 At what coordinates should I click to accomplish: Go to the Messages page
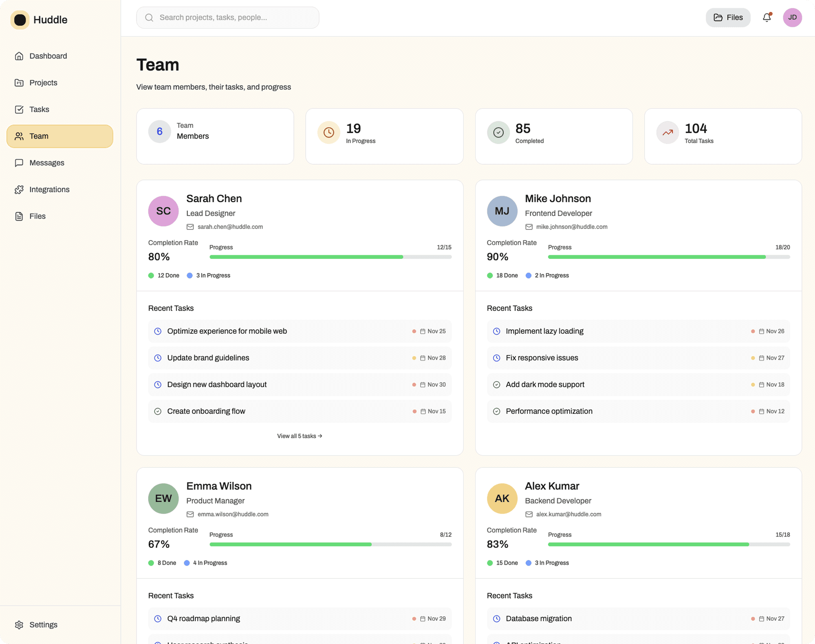[x=46, y=163]
